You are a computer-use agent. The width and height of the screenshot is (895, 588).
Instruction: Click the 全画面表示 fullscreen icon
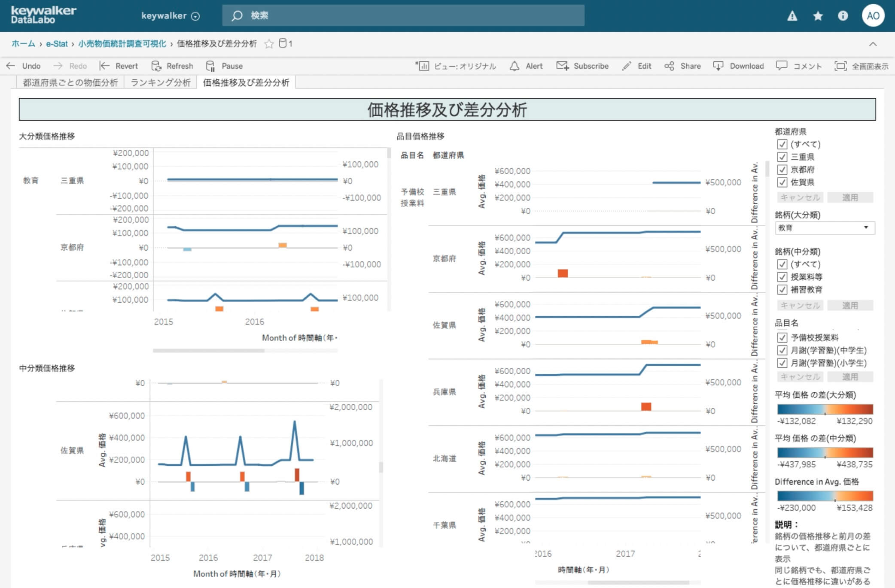click(x=840, y=66)
